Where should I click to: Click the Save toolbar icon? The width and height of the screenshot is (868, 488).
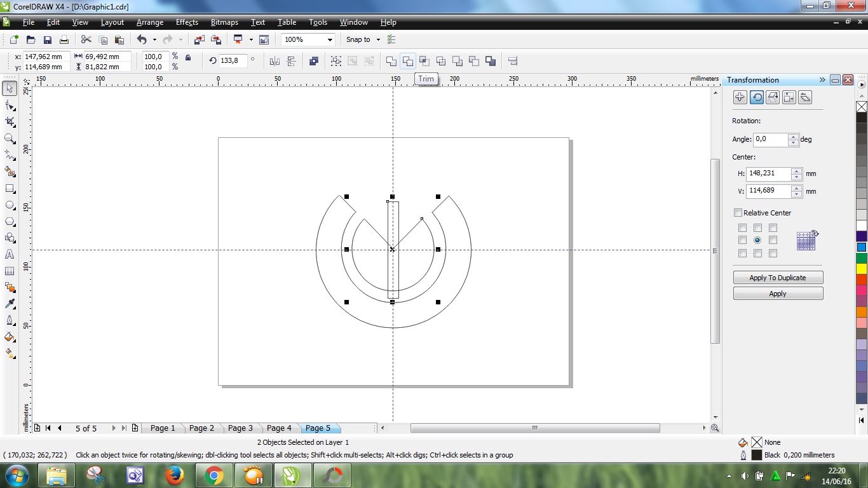[47, 39]
